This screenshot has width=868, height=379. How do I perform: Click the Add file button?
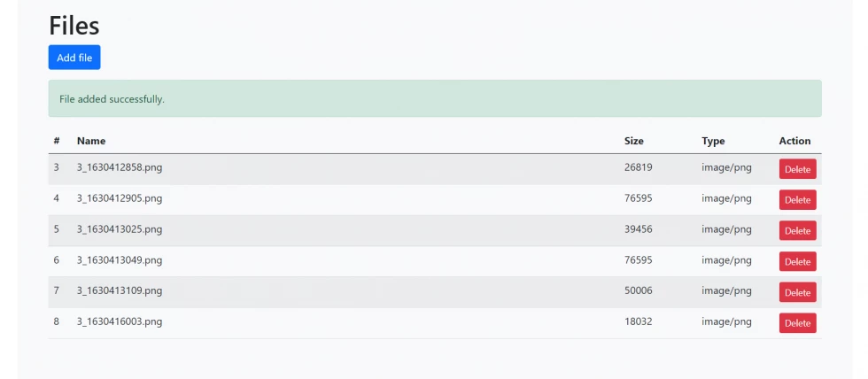[x=74, y=58]
